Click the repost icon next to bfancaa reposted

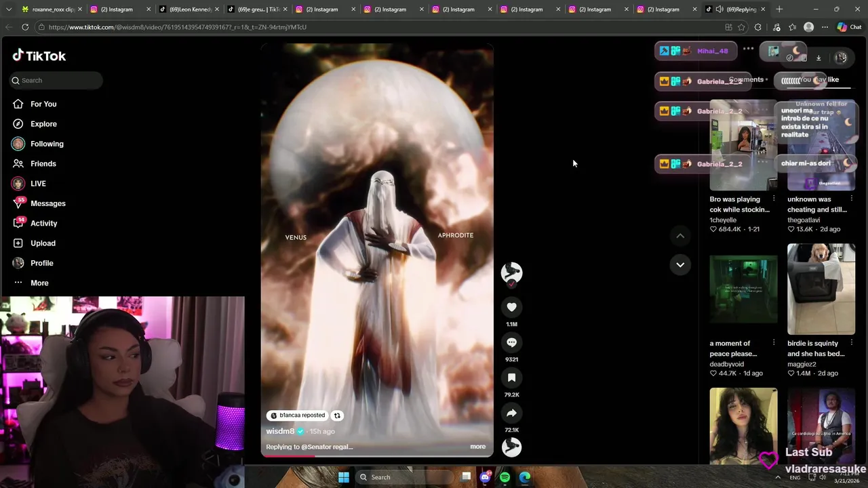pos(337,415)
